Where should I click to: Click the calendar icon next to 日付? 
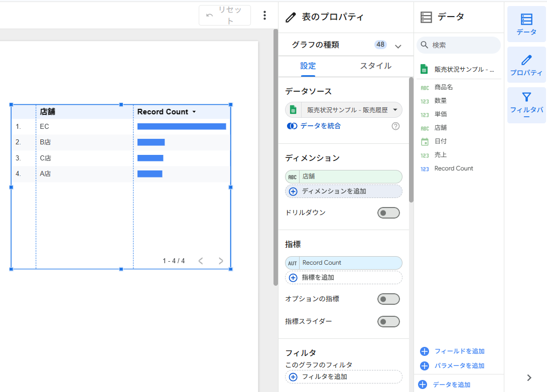[x=425, y=142]
